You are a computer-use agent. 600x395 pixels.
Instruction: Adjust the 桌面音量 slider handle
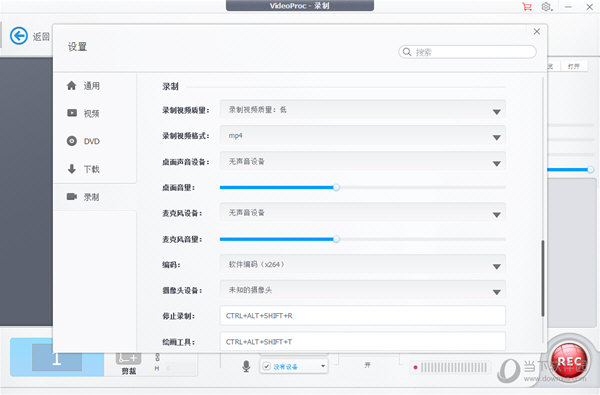(336, 188)
